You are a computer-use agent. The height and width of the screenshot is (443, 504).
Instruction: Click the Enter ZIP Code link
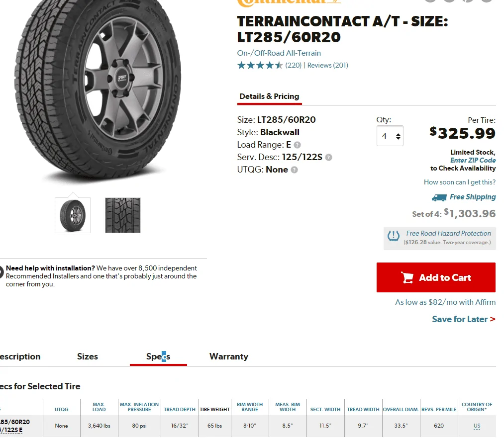(x=473, y=160)
